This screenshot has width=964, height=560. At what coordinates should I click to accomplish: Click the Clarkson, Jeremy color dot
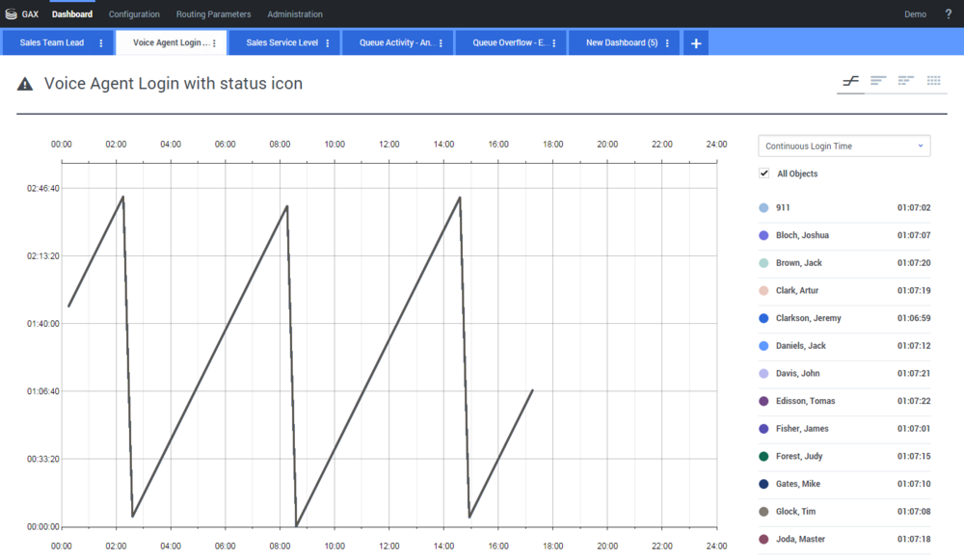(763, 318)
